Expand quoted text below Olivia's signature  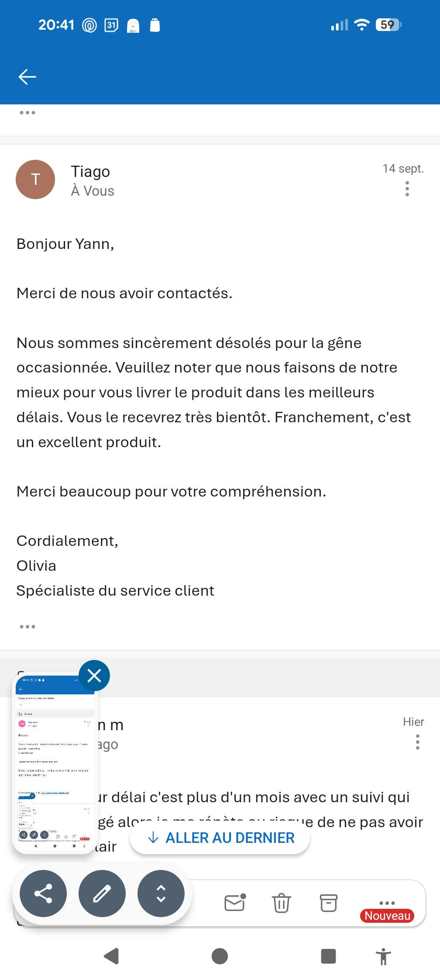pyautogui.click(x=27, y=627)
